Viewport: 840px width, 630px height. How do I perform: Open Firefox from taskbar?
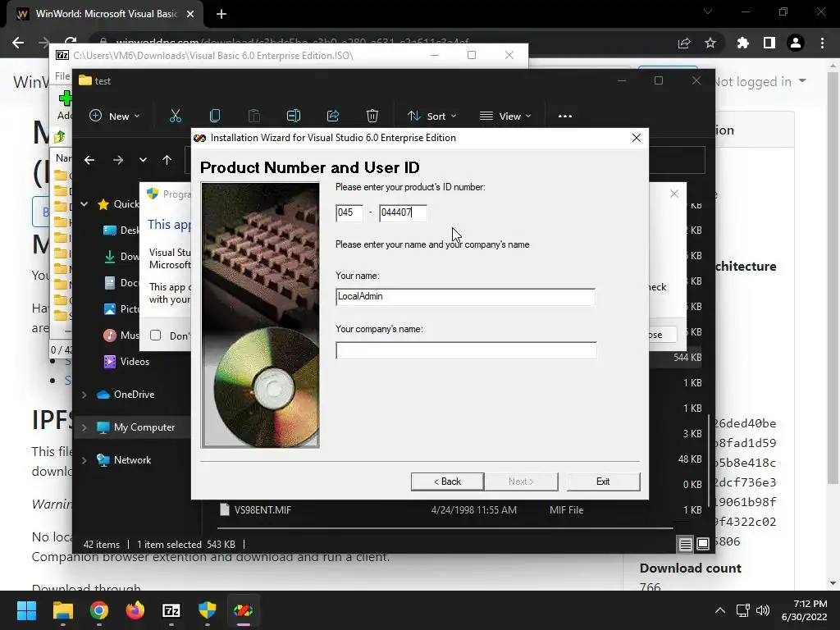click(x=135, y=610)
